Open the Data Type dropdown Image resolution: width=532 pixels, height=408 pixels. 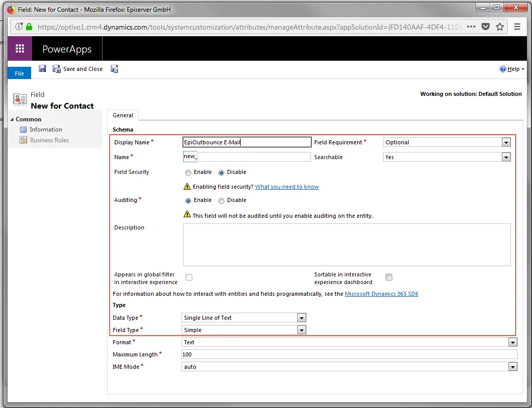click(244, 317)
